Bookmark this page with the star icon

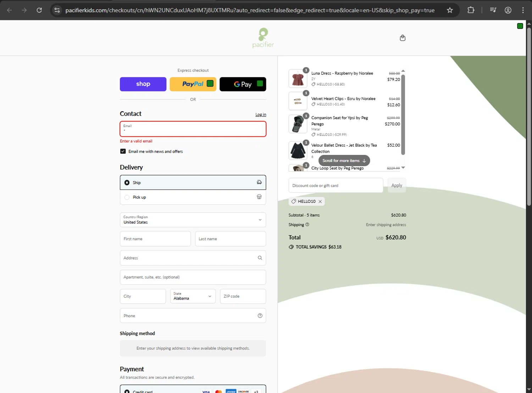pyautogui.click(x=450, y=10)
